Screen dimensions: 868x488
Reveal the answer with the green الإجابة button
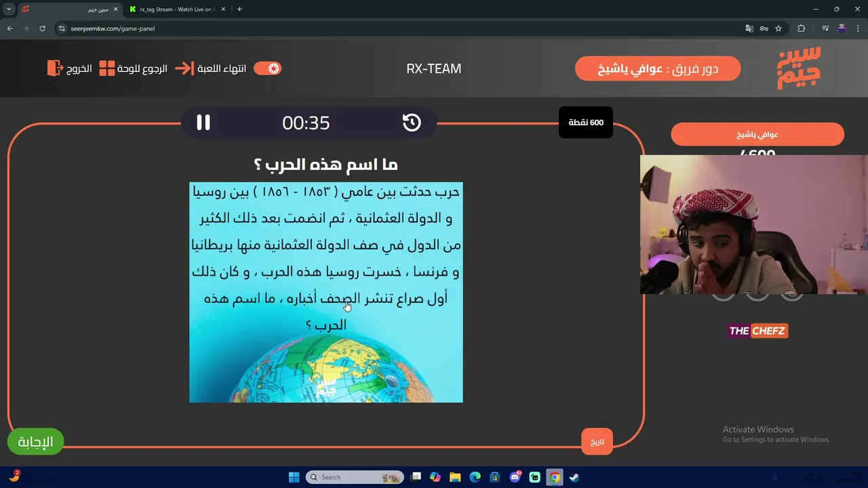pos(35,442)
